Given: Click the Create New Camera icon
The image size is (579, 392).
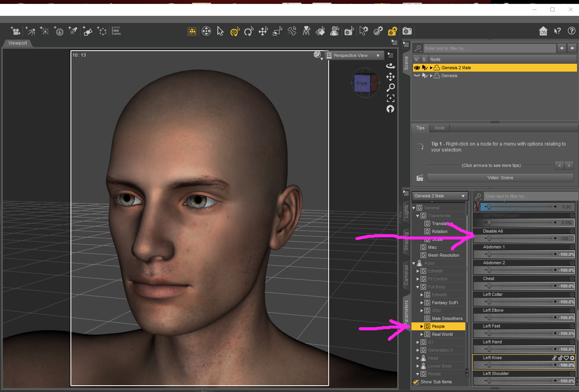Looking at the screenshot, I should pyautogui.click(x=15, y=31).
